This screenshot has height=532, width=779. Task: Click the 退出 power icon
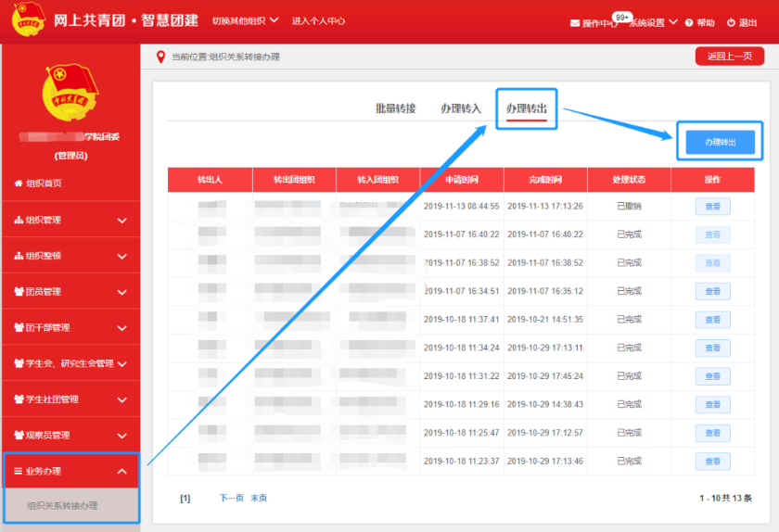click(x=731, y=23)
